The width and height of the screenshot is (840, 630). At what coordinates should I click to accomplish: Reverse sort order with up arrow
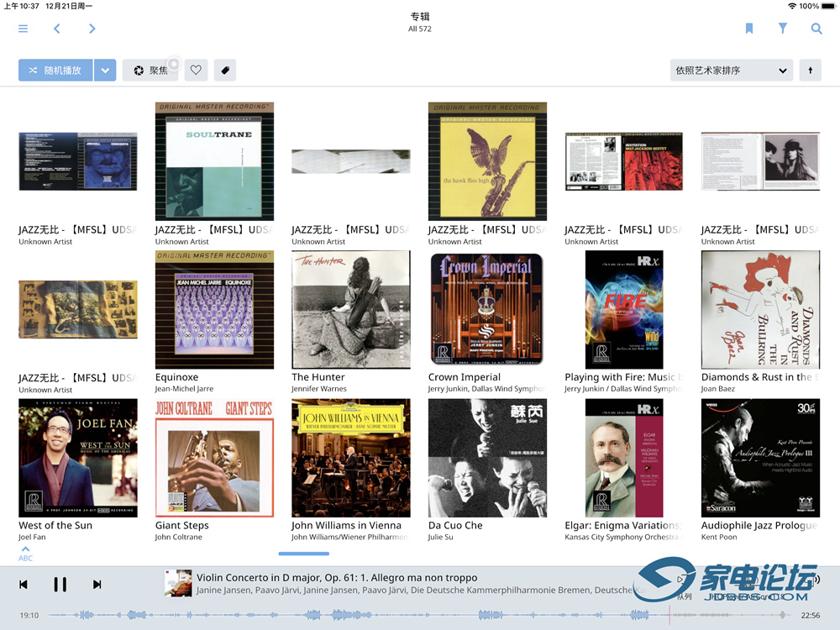click(810, 71)
